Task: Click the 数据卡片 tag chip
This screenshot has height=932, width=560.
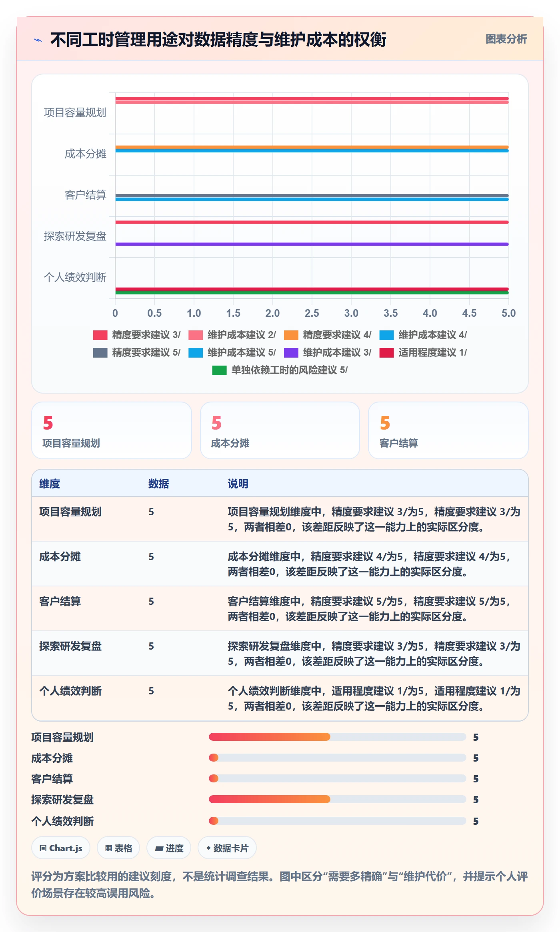Action: click(227, 848)
